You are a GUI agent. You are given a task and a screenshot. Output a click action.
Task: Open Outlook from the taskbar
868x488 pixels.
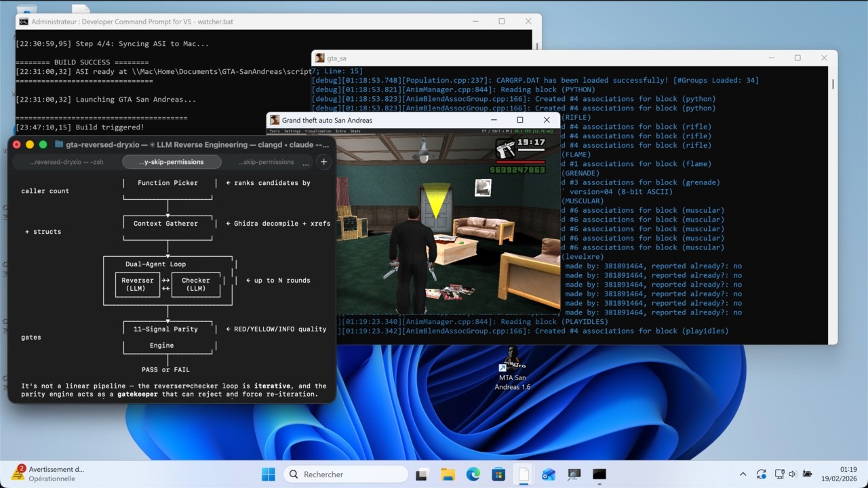(x=549, y=474)
